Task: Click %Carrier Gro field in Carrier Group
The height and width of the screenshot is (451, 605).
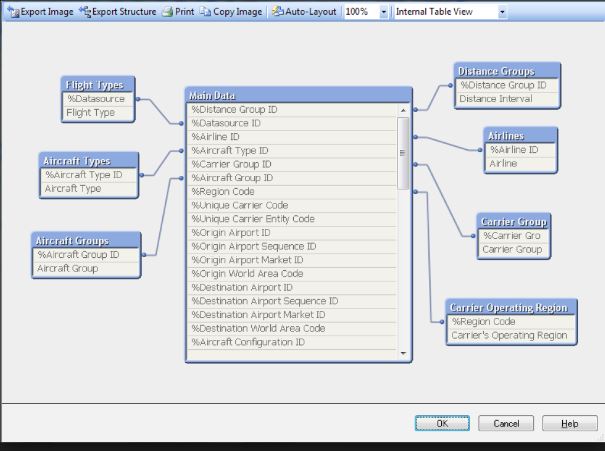Action: (514, 236)
